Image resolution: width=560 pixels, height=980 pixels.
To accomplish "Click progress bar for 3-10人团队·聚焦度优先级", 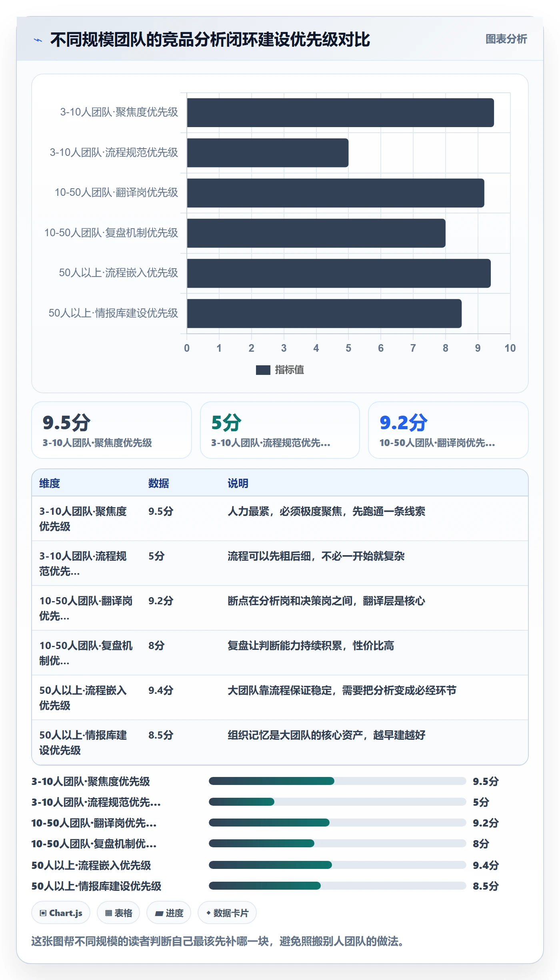I will [338, 781].
